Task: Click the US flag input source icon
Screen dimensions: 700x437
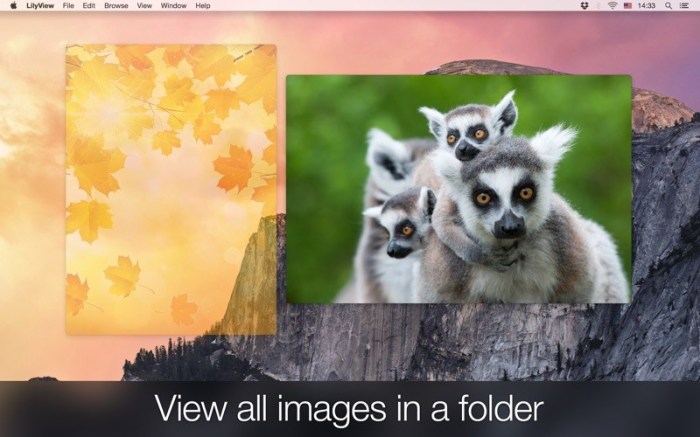Action: tap(627, 5)
